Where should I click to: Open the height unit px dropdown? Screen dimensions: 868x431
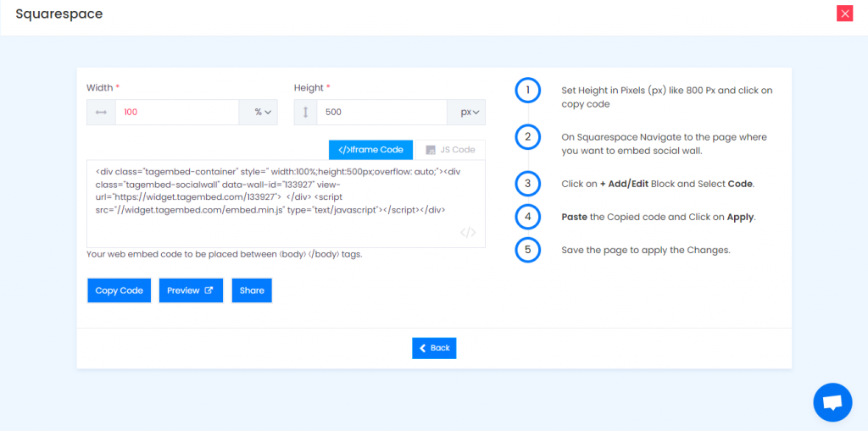point(466,113)
